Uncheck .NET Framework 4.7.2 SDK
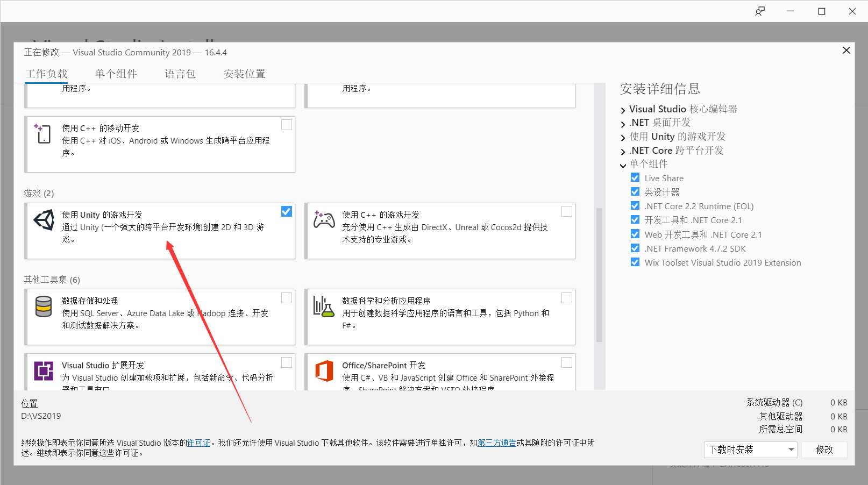The width and height of the screenshot is (868, 485). (635, 248)
